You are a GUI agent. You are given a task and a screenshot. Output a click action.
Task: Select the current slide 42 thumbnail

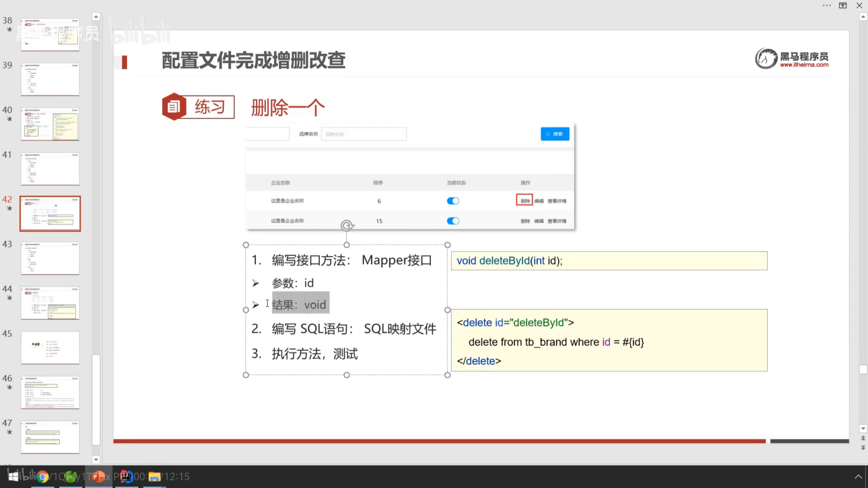tap(50, 213)
